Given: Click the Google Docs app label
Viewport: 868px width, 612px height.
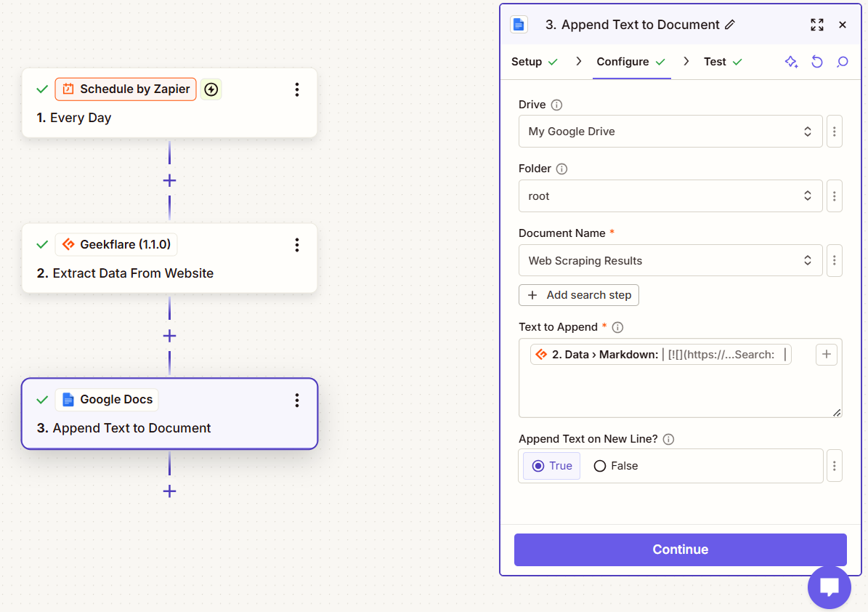Looking at the screenshot, I should 107,399.
